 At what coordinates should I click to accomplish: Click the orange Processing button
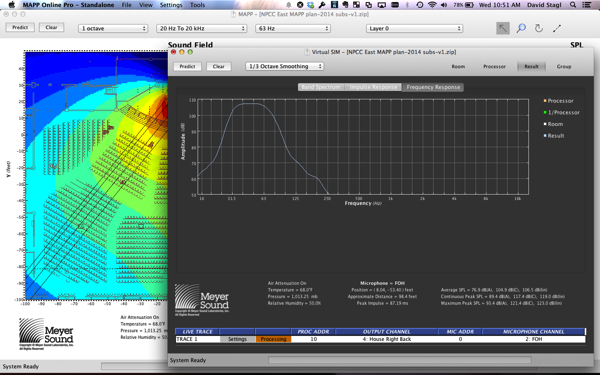(273, 339)
